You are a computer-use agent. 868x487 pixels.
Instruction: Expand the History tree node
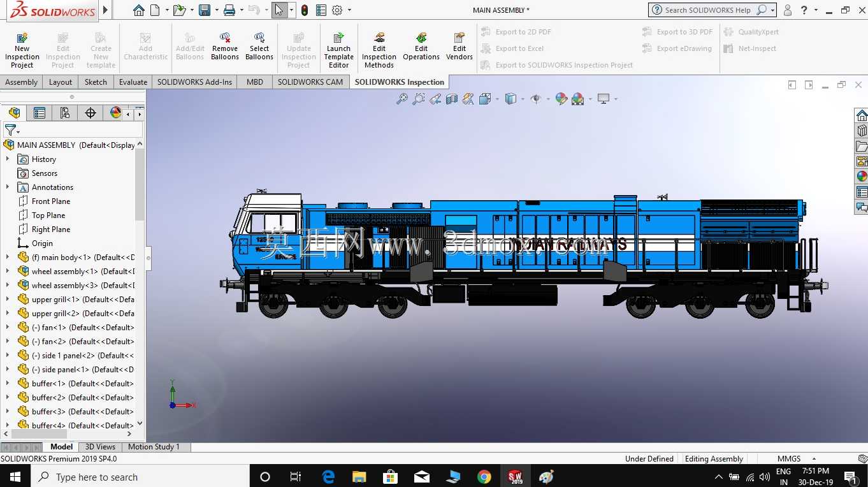click(8, 159)
